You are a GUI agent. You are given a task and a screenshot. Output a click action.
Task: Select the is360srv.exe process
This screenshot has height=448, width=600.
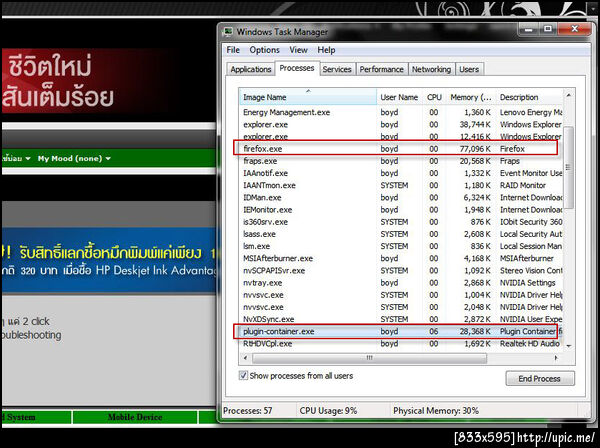point(401,222)
